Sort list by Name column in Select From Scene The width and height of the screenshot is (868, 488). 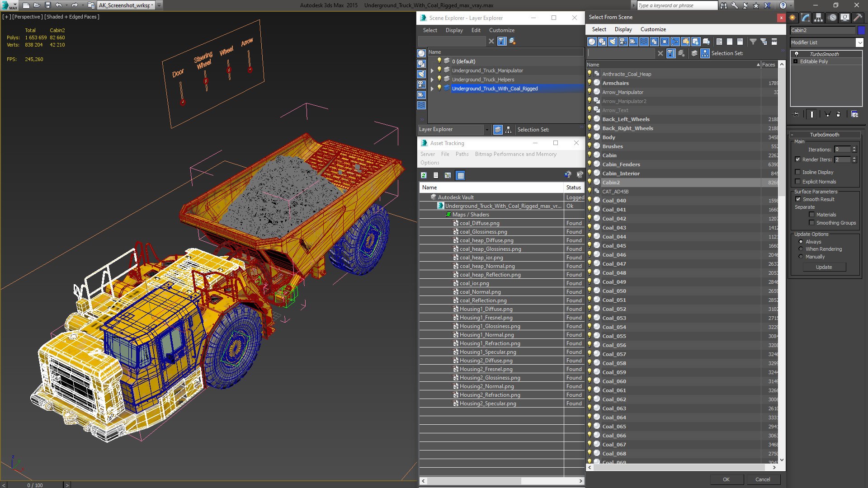[x=673, y=65]
